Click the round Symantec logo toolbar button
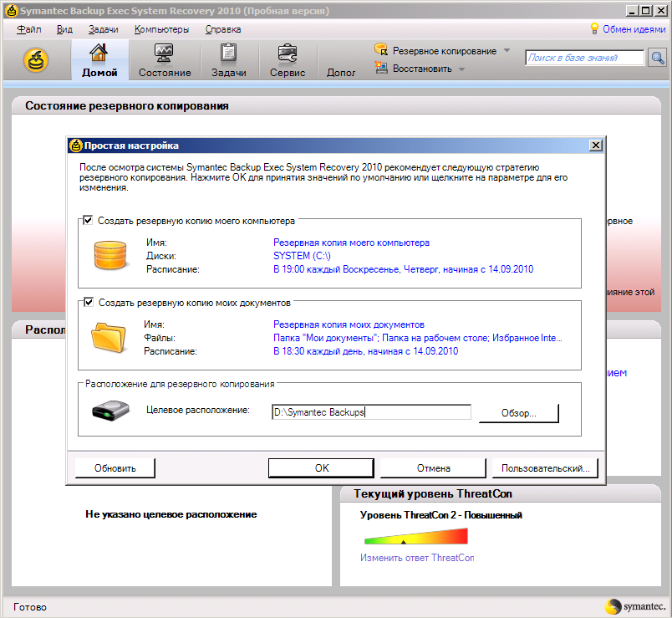 [36, 60]
